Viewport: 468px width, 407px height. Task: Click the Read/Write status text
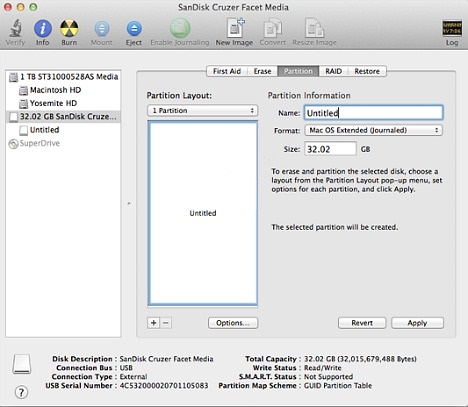coord(322,368)
